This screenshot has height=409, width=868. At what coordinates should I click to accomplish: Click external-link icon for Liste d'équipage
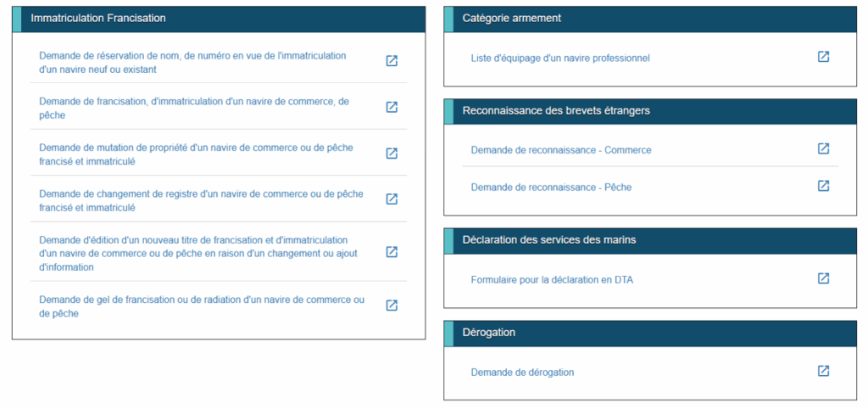[823, 57]
